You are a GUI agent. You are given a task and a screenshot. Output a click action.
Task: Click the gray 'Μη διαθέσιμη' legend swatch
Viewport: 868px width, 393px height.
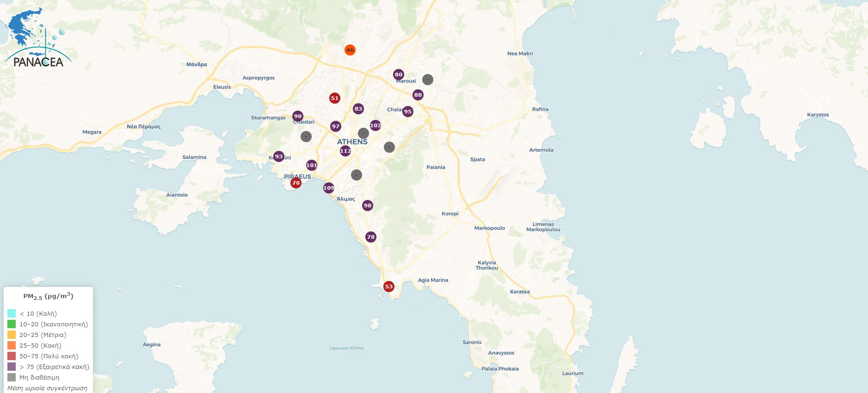tap(12, 377)
